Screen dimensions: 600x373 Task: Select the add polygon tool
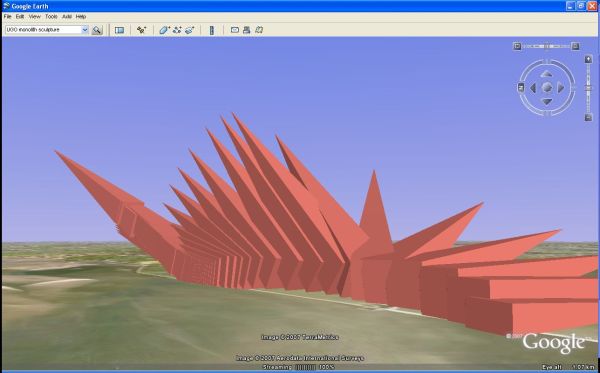[164, 30]
